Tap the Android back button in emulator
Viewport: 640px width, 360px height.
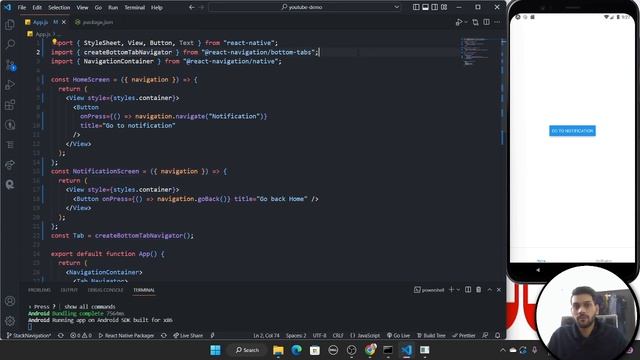[x=538, y=270]
